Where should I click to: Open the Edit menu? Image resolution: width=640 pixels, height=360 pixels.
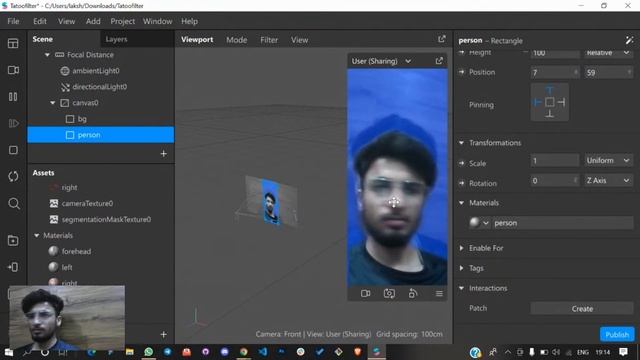click(40, 21)
